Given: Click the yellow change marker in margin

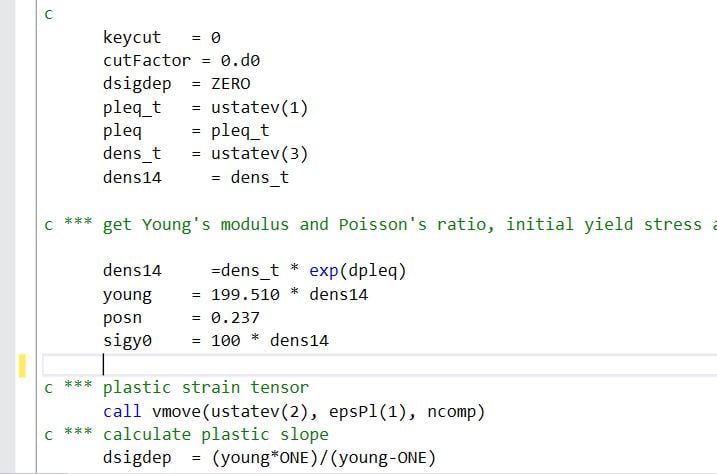Looking at the screenshot, I should (x=22, y=365).
